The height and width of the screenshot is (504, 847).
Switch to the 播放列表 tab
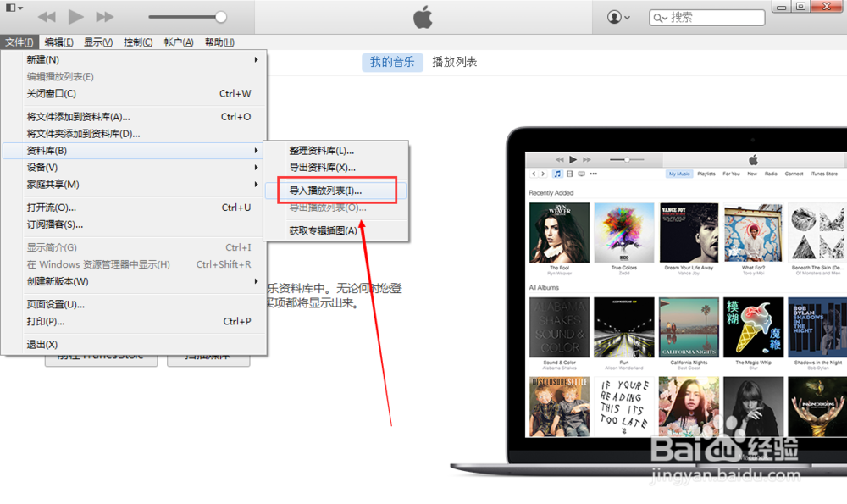pyautogui.click(x=455, y=62)
